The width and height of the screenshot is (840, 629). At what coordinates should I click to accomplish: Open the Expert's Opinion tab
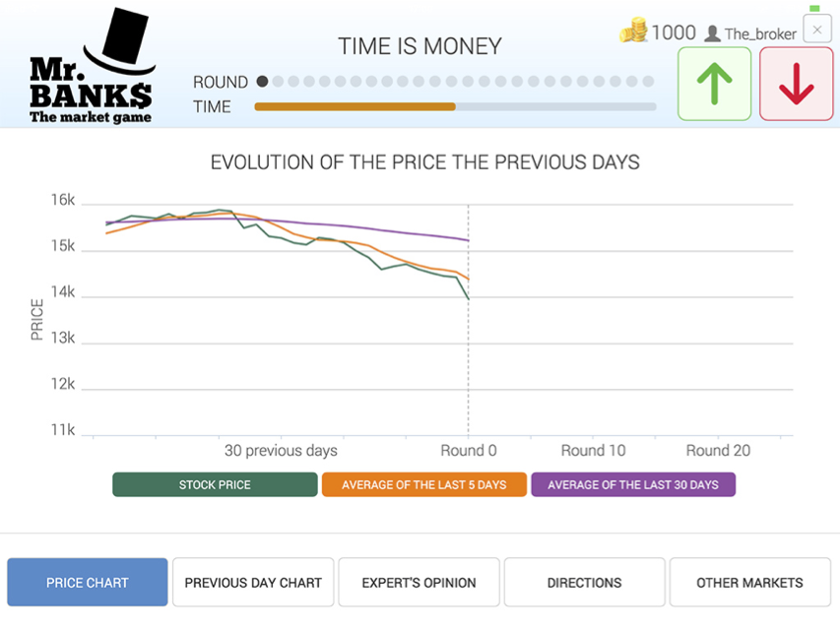419,583
